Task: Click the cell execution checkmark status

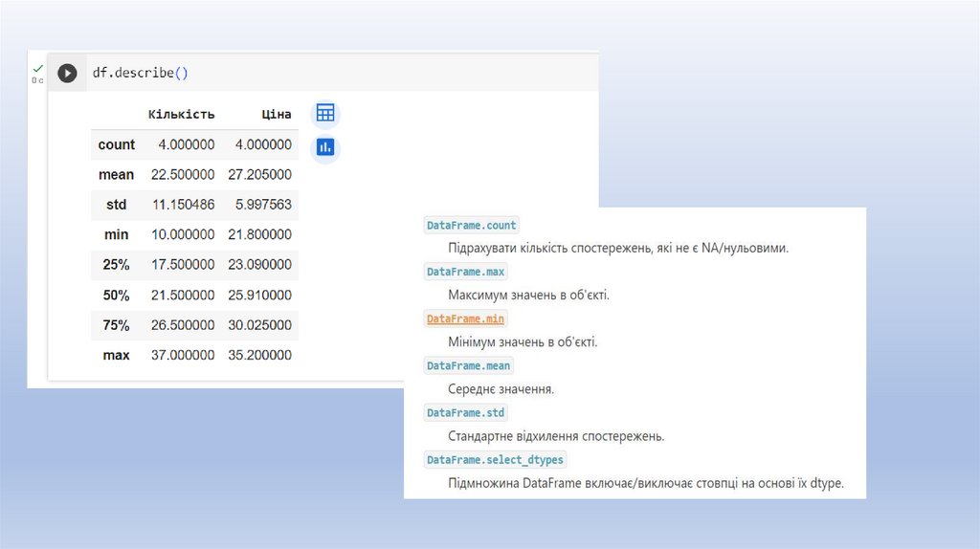Action: tap(37, 69)
